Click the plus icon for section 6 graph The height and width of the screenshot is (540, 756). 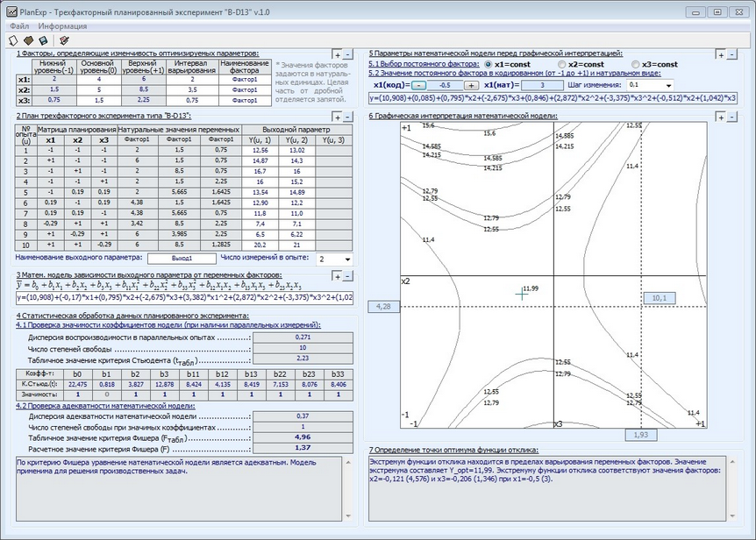(721, 117)
